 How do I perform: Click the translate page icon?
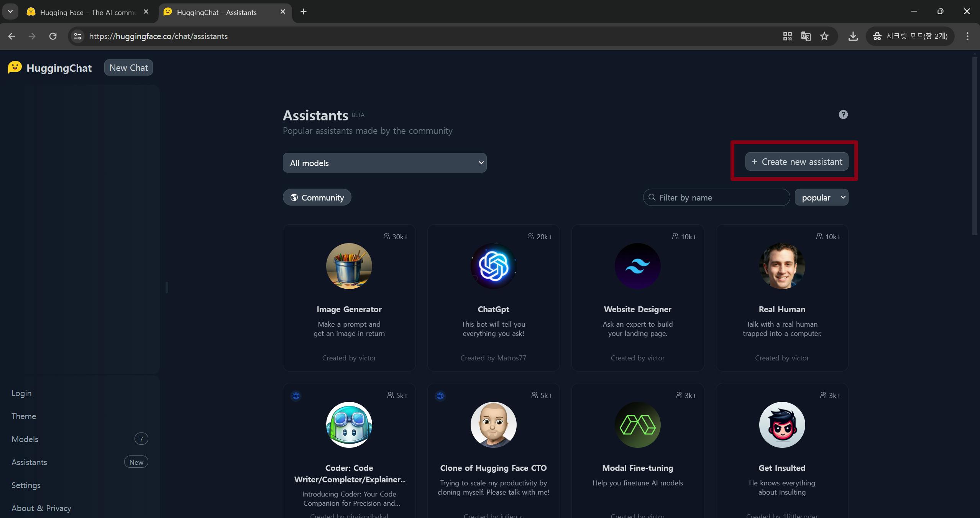click(806, 36)
